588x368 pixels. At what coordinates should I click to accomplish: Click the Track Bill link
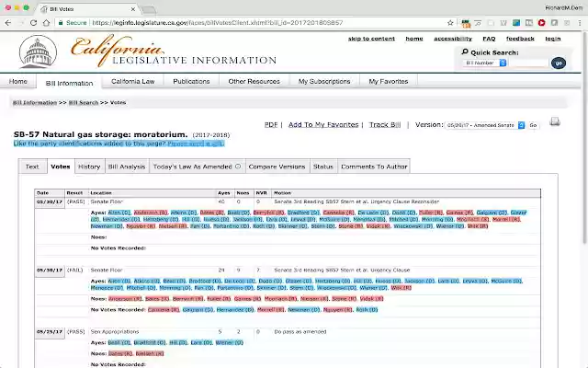pyautogui.click(x=385, y=125)
